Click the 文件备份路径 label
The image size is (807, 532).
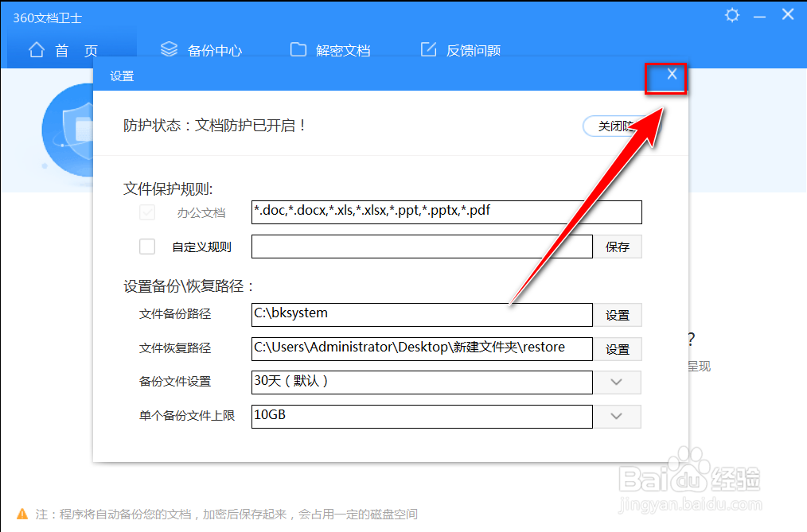click(x=175, y=314)
